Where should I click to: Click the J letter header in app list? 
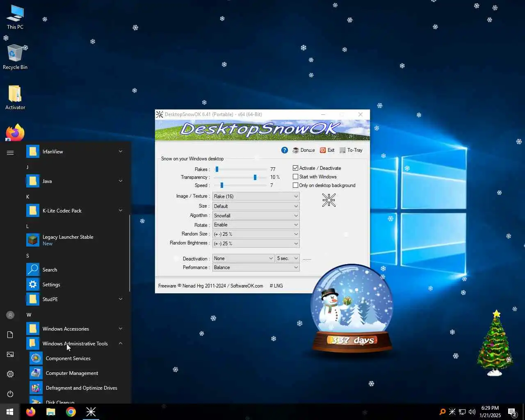(x=27, y=167)
